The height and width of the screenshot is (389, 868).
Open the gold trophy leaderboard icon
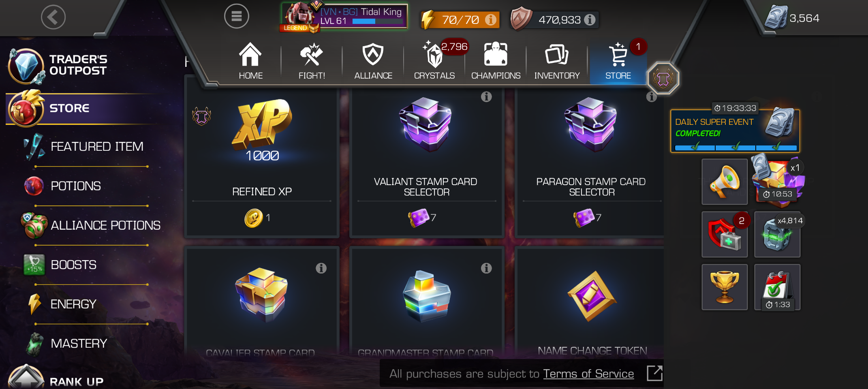pos(725,287)
